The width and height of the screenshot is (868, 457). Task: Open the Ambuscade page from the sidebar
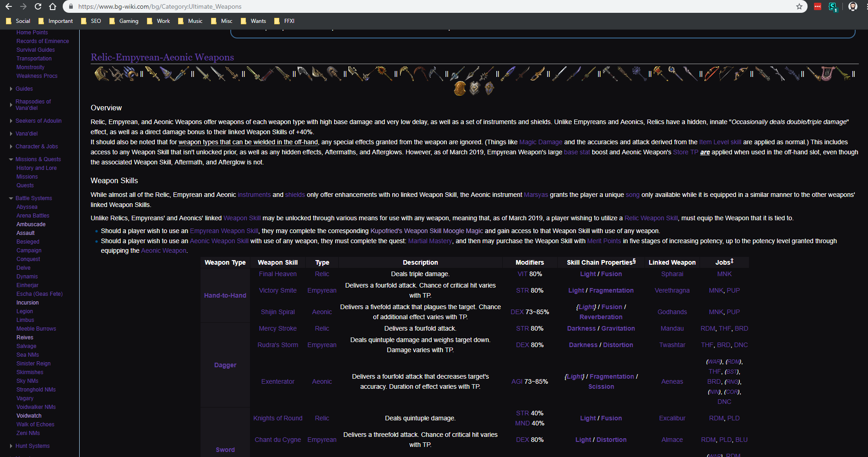tap(31, 224)
